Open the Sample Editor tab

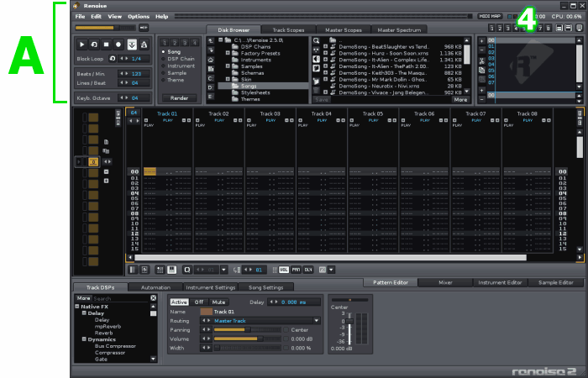(x=556, y=283)
